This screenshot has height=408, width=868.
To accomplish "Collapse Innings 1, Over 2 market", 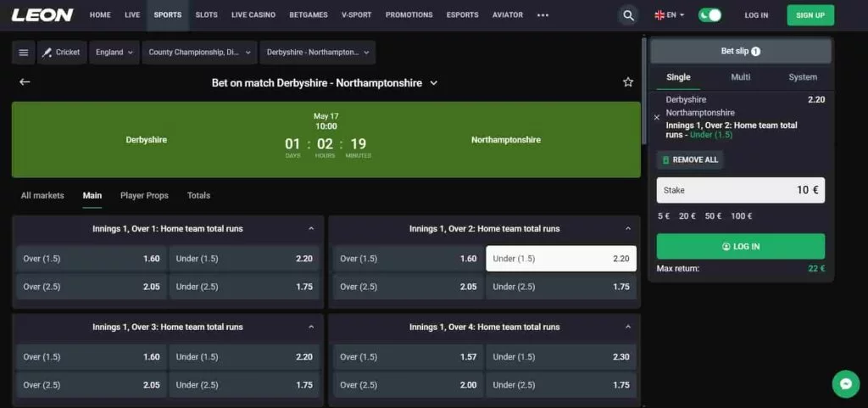I will 628,229.
